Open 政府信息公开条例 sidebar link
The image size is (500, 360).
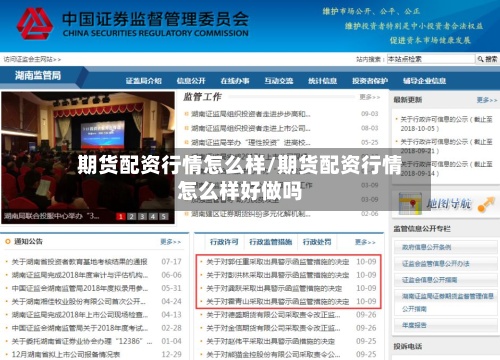(x=426, y=247)
